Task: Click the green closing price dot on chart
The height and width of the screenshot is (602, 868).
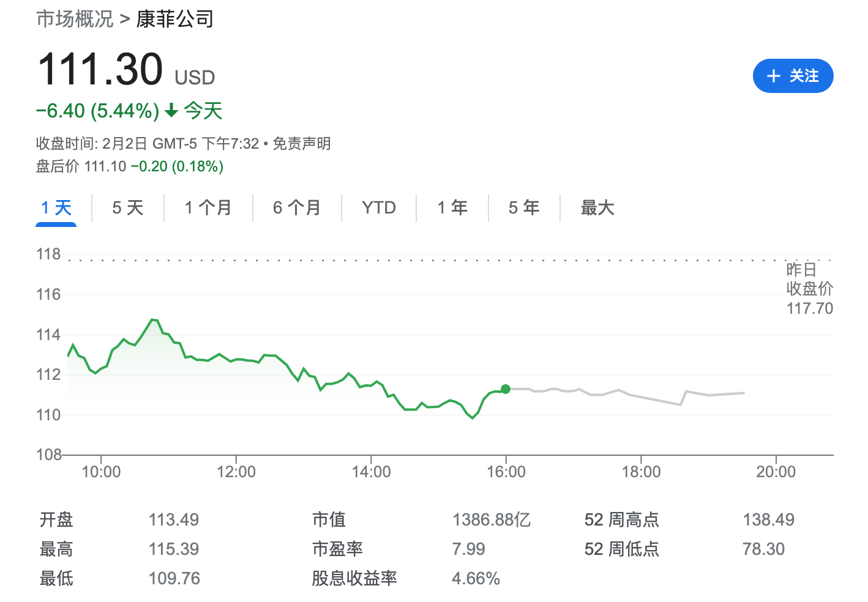Action: 506,389
